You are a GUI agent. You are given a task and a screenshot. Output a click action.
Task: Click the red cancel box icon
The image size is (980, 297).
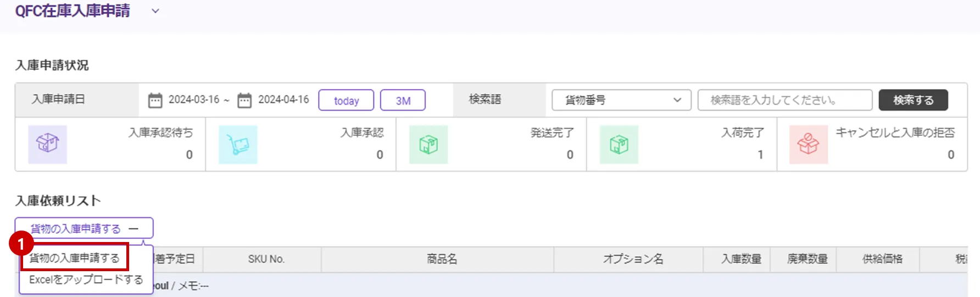point(808,144)
